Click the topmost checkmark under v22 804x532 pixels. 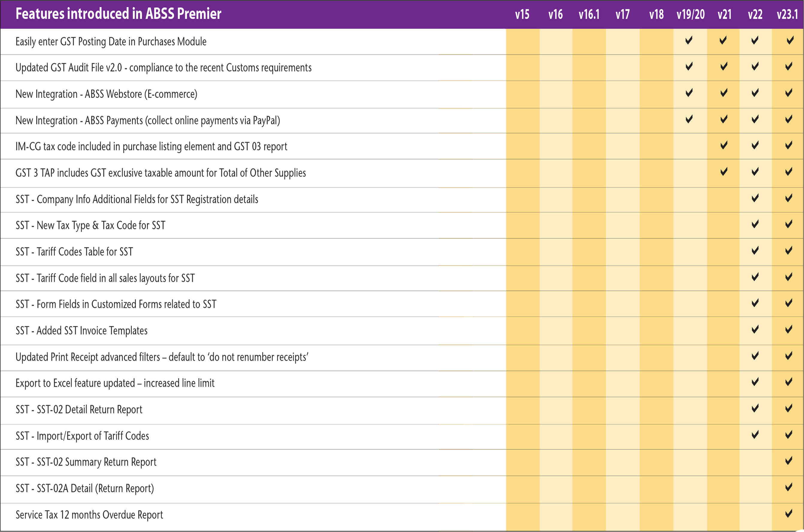pyautogui.click(x=755, y=40)
